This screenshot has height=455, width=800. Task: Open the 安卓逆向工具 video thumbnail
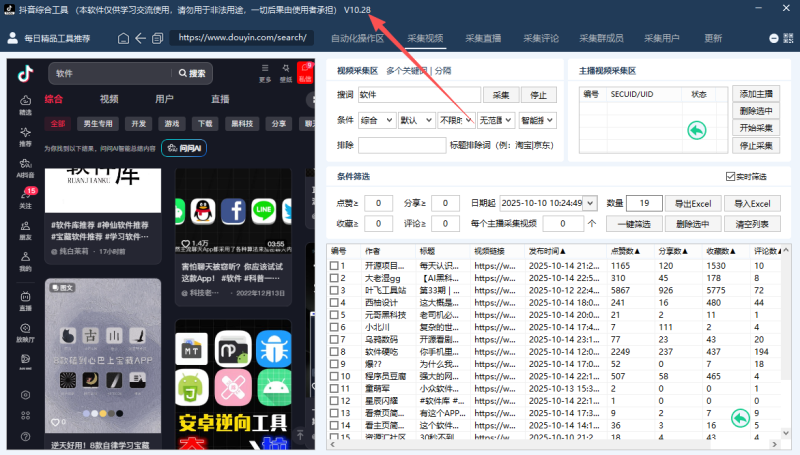coord(233,384)
